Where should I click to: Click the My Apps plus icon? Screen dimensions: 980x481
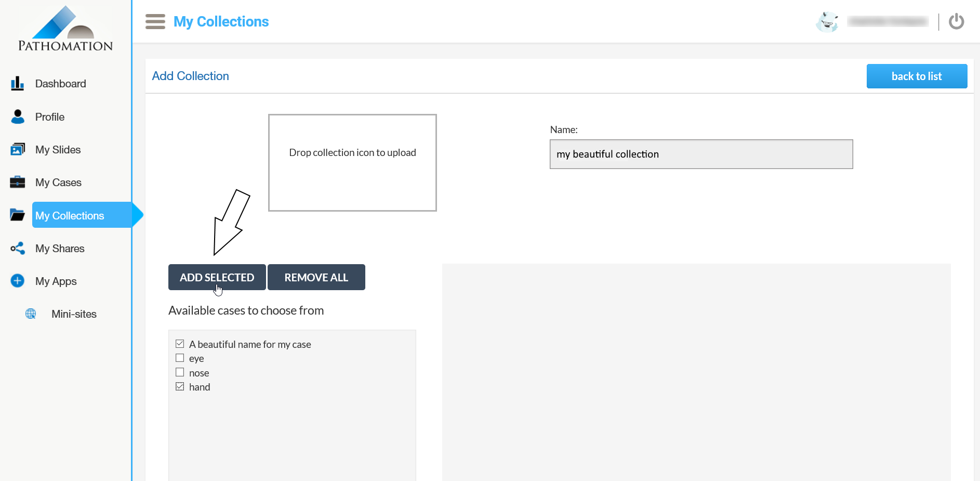(x=18, y=281)
